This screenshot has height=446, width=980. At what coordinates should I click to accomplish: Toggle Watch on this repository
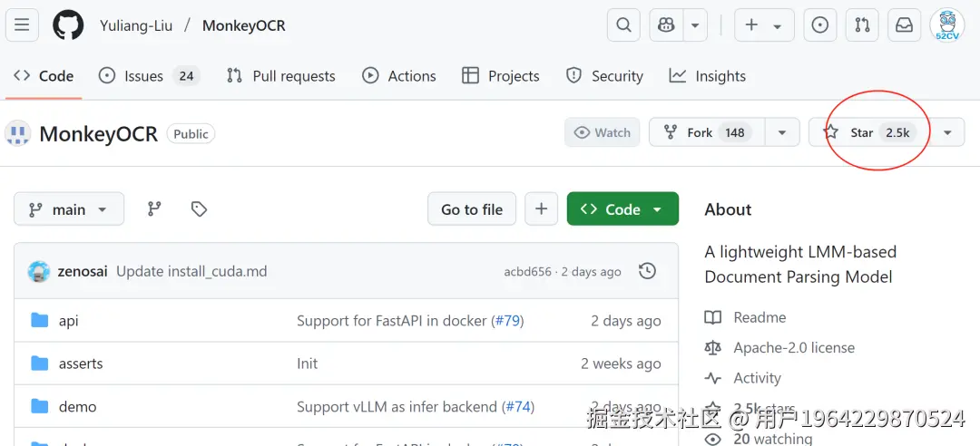pos(602,132)
